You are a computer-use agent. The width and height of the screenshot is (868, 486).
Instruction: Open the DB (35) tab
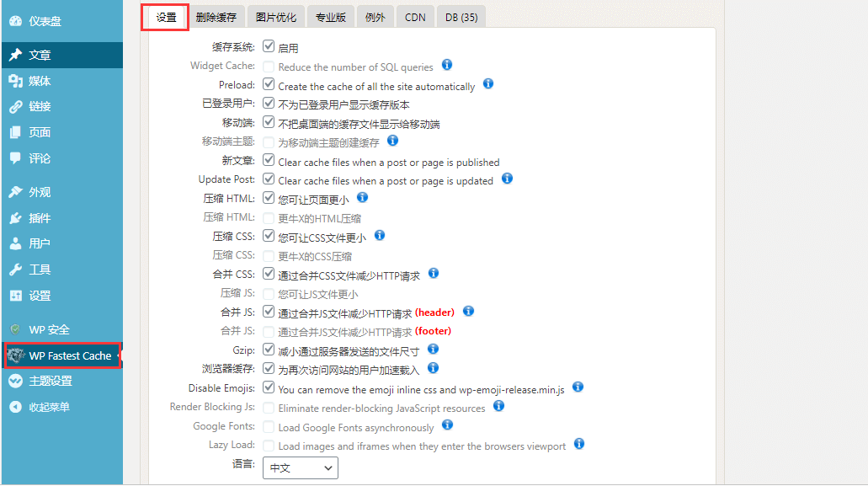pyautogui.click(x=461, y=17)
